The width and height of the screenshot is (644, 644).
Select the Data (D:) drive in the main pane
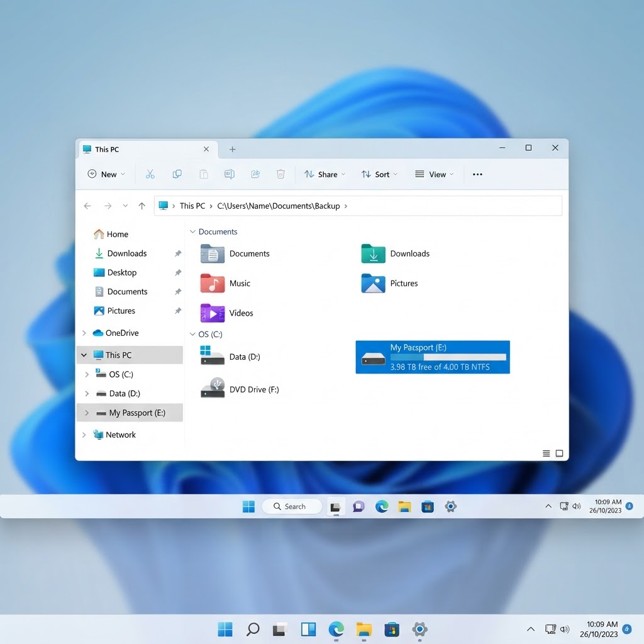[230, 356]
